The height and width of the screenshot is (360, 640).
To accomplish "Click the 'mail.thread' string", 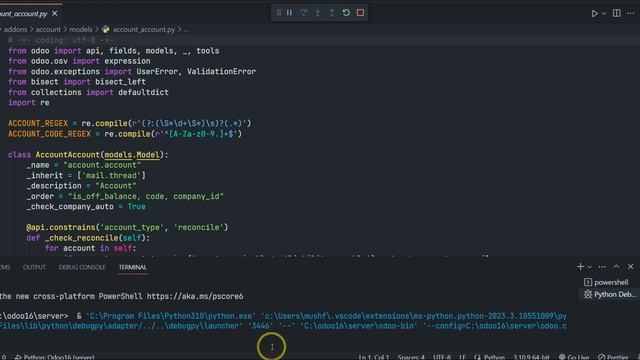I will [111, 176].
